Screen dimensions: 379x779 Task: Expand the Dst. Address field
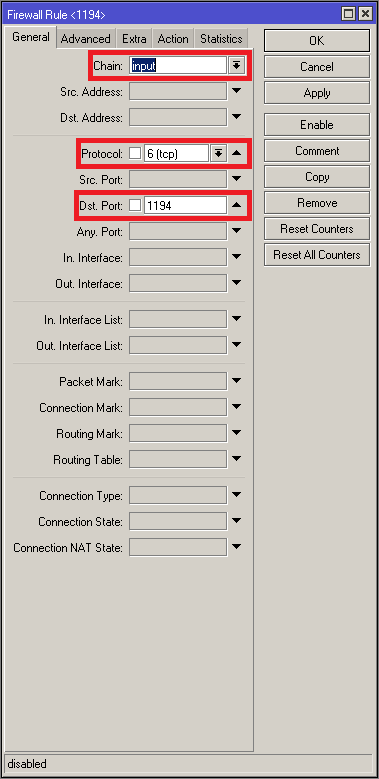(236, 117)
